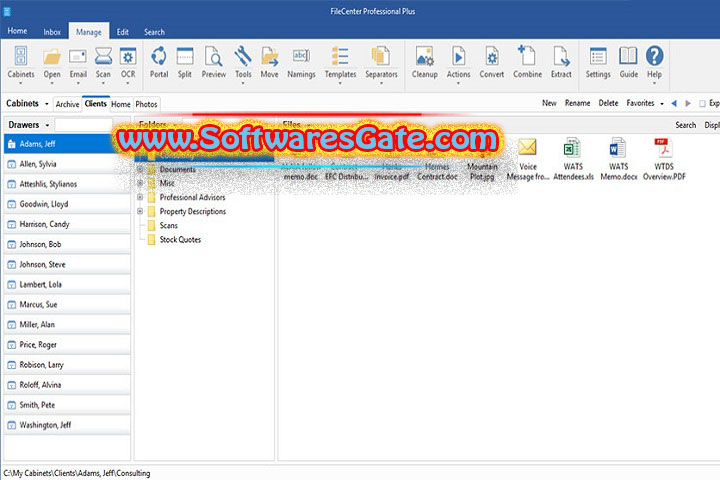Image resolution: width=720 pixels, height=480 pixels.
Task: Select the WATS Memo.docx file
Action: tap(618, 159)
